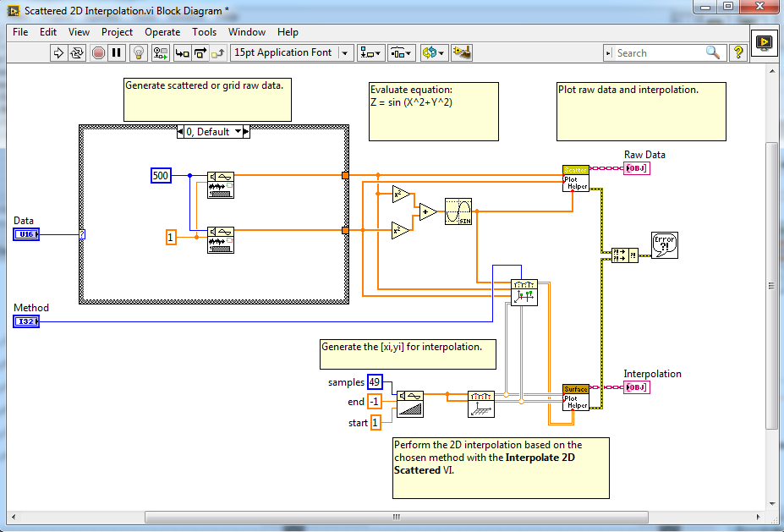Click the Search input field

(x=659, y=53)
